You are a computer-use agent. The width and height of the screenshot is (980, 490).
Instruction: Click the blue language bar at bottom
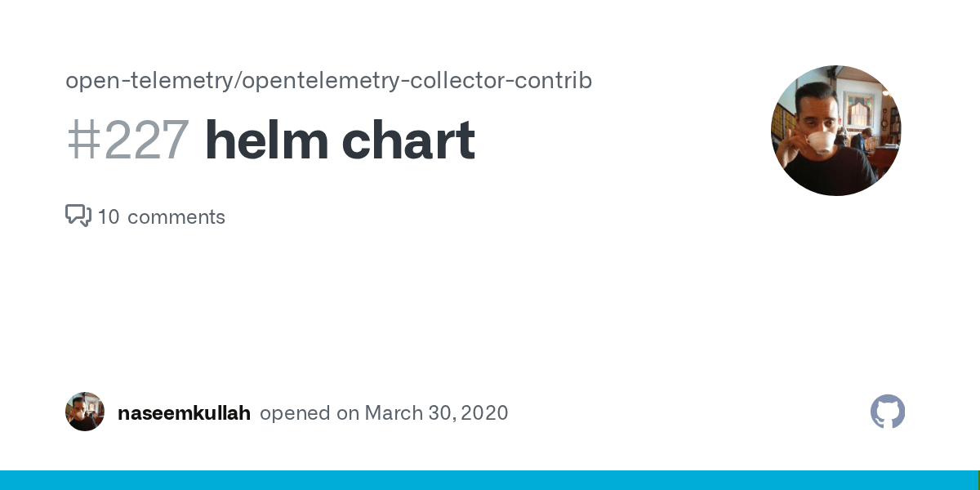click(488, 480)
